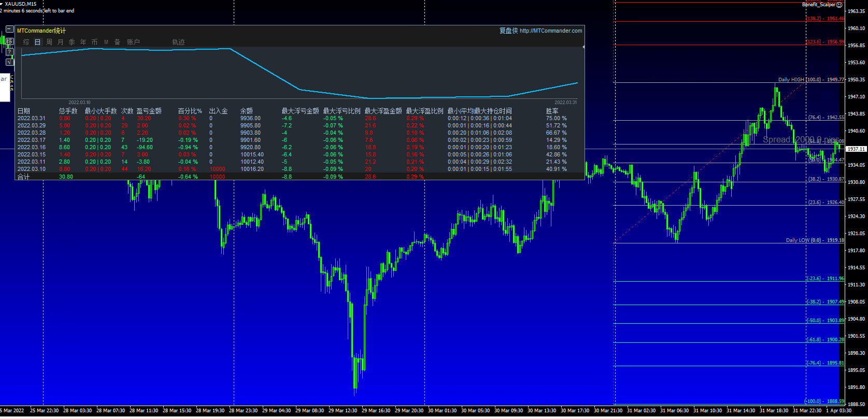The image size is (868, 419).
Task: Click the (76.4) - 1942.55 Fibonacci label
Action: pos(826,118)
